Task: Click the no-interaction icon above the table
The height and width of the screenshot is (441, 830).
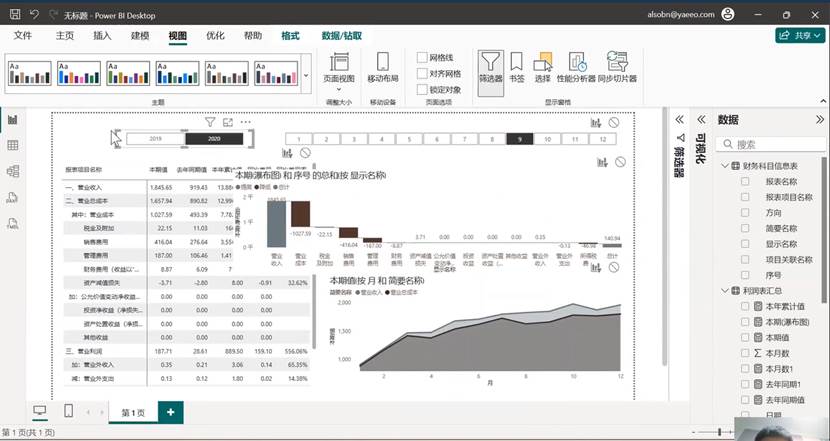Action: tap(305, 153)
